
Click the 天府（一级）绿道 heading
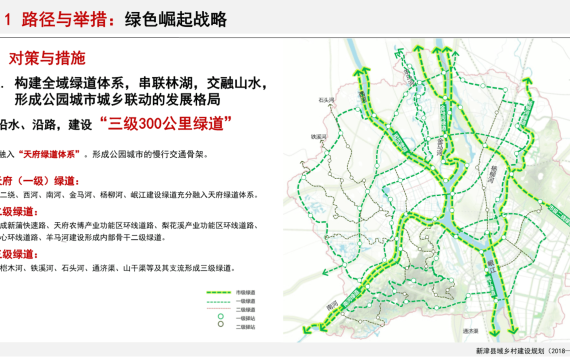(38, 181)
